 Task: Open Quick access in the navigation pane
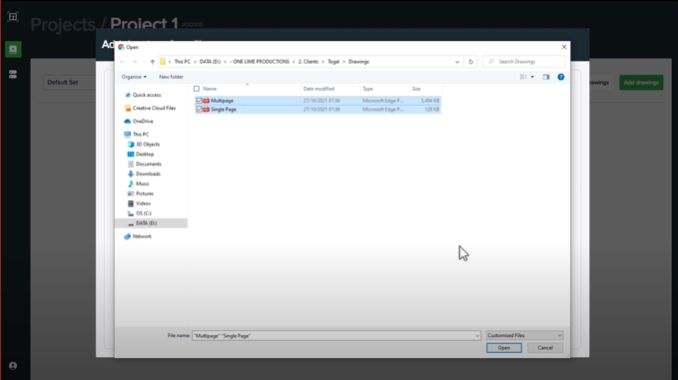(147, 95)
